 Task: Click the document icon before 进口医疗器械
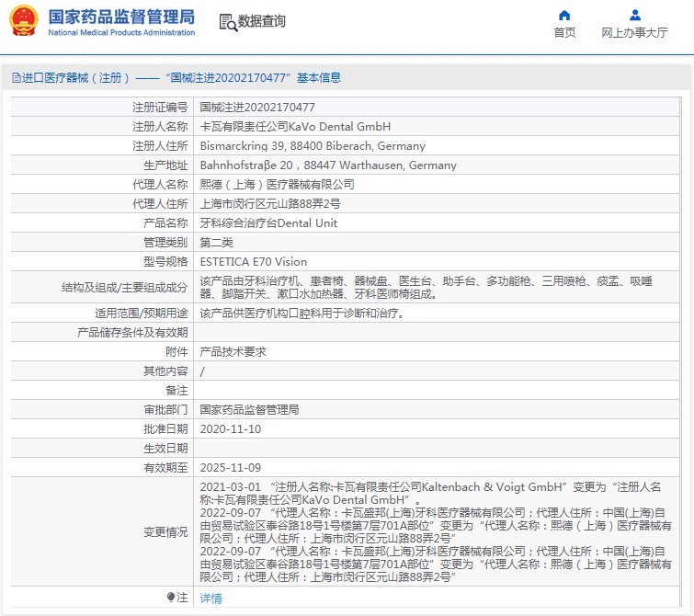16,78
